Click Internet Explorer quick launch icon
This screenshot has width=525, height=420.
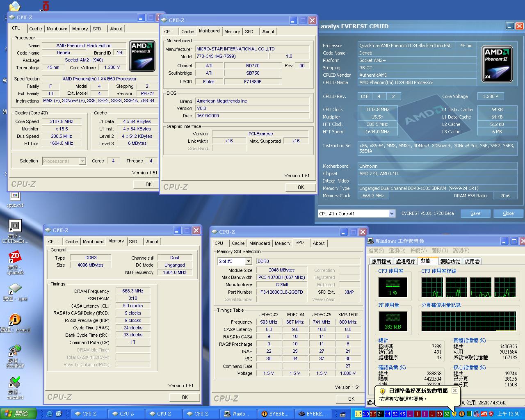[50, 414]
